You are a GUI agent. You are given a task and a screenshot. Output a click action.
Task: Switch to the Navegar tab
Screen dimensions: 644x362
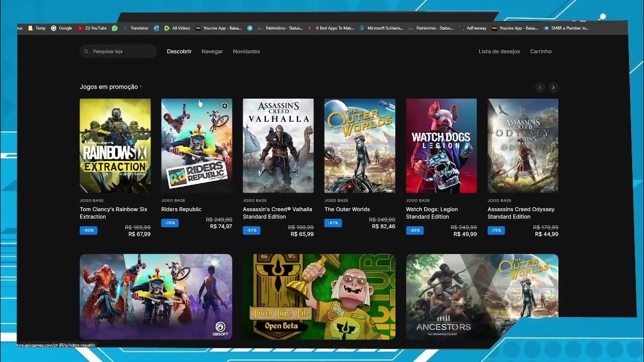[212, 51]
